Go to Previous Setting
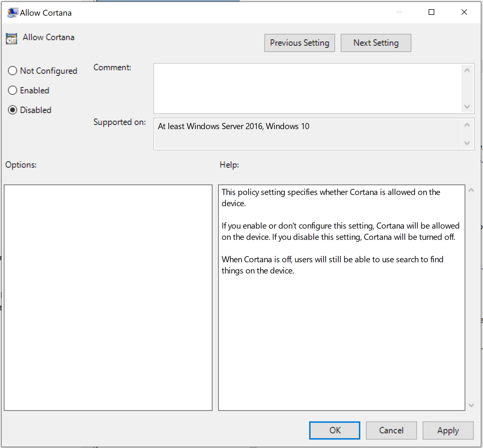This screenshot has height=448, width=483. pos(299,43)
